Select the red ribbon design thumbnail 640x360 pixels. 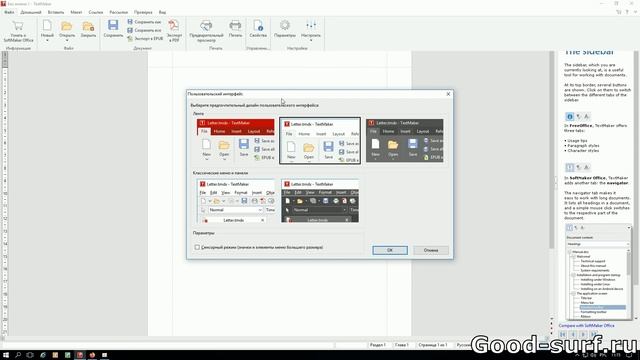click(236, 140)
